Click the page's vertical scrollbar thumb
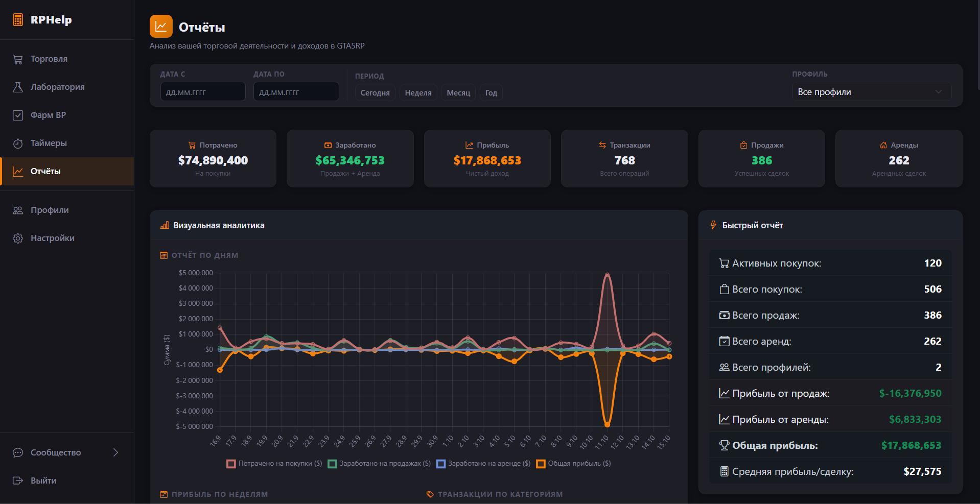The width and height of the screenshot is (980, 504). (x=978, y=46)
